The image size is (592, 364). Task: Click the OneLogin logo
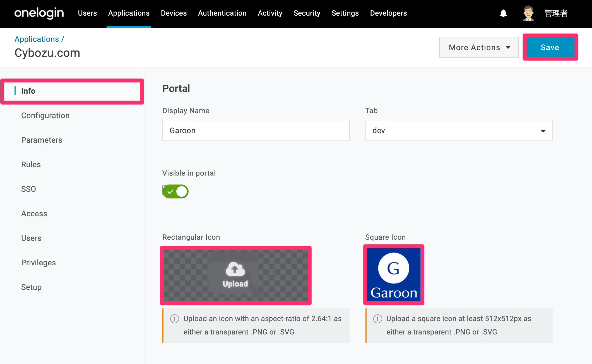click(x=39, y=13)
